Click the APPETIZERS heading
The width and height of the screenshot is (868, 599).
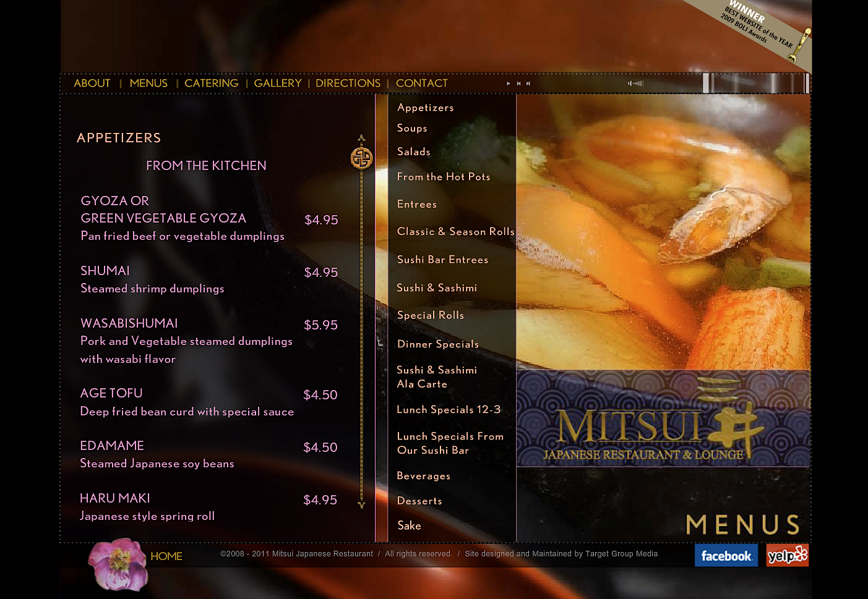tap(119, 138)
